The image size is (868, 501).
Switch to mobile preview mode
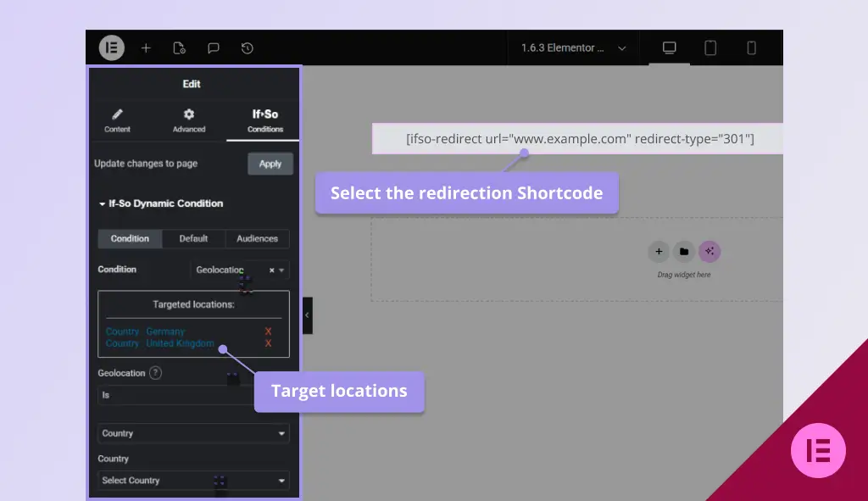coord(753,47)
